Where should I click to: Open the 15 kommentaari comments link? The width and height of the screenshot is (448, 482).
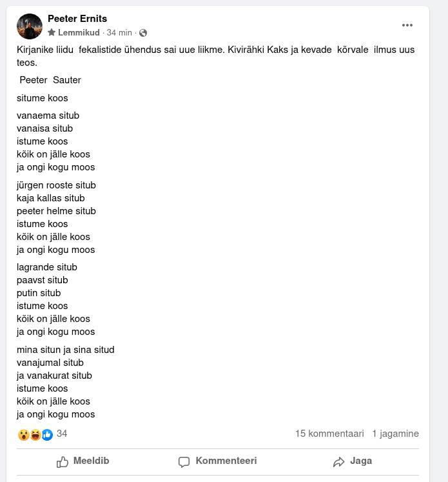(x=329, y=434)
